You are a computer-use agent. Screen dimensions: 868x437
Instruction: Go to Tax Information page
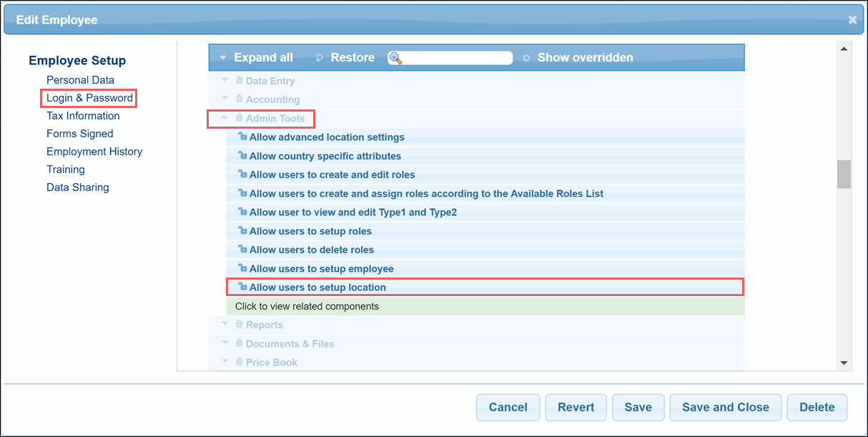(83, 116)
